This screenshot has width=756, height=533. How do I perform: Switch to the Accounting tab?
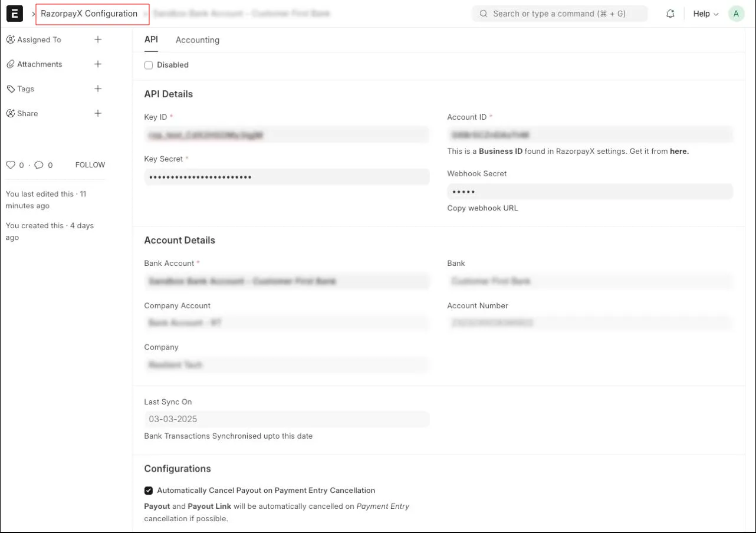[x=198, y=40]
